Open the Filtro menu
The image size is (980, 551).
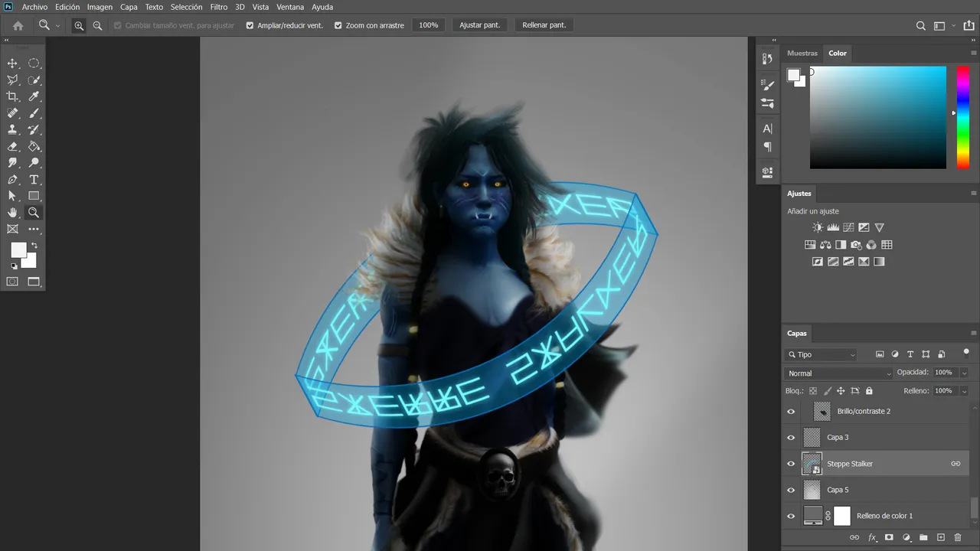tap(218, 7)
